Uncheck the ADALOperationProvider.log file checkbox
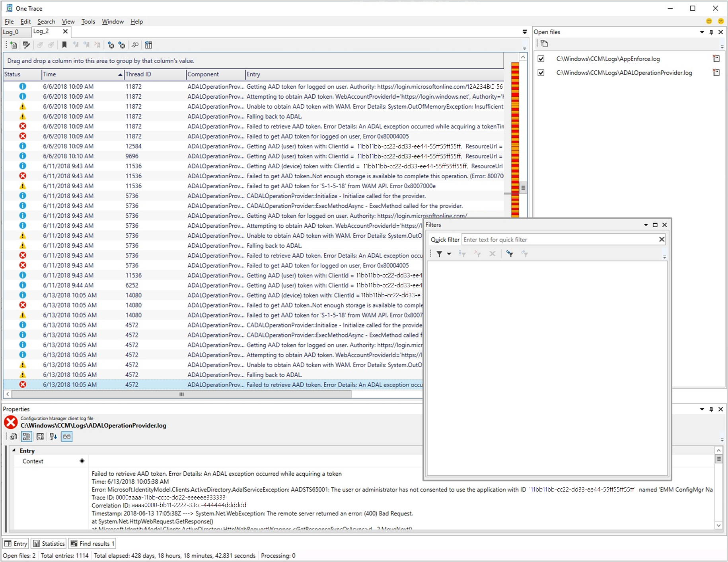The width and height of the screenshot is (728, 562). pyautogui.click(x=541, y=73)
